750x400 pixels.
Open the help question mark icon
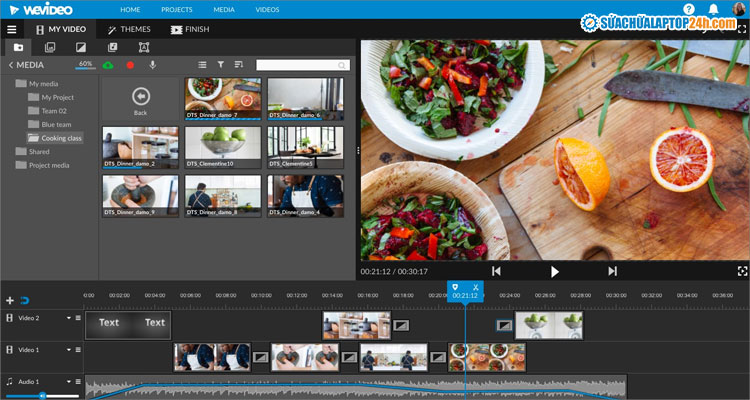tap(689, 9)
